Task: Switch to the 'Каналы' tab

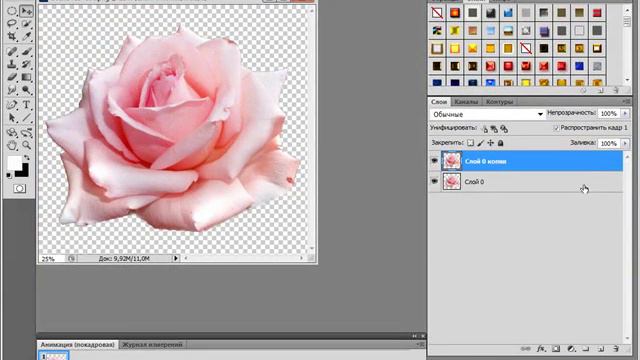Action: 466,102
